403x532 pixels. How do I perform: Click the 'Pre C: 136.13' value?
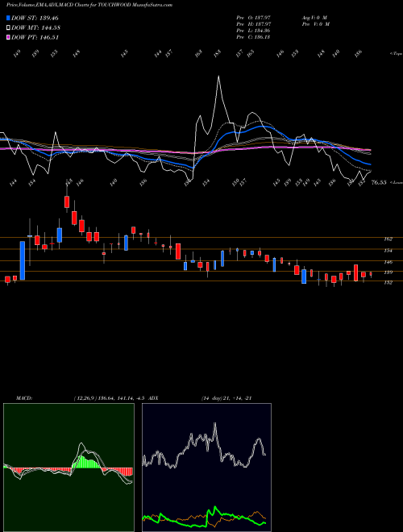253,37
